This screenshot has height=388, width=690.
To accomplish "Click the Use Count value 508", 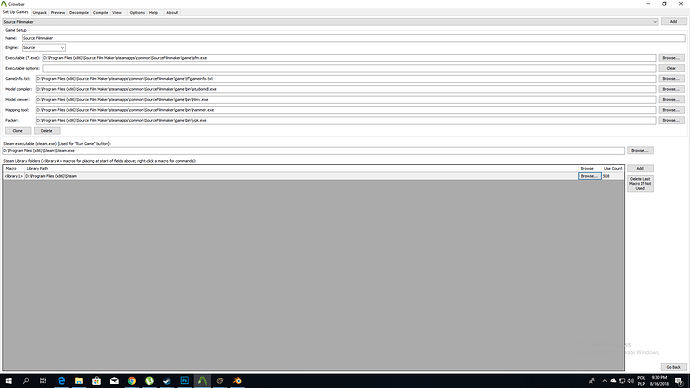I will tap(606, 176).
